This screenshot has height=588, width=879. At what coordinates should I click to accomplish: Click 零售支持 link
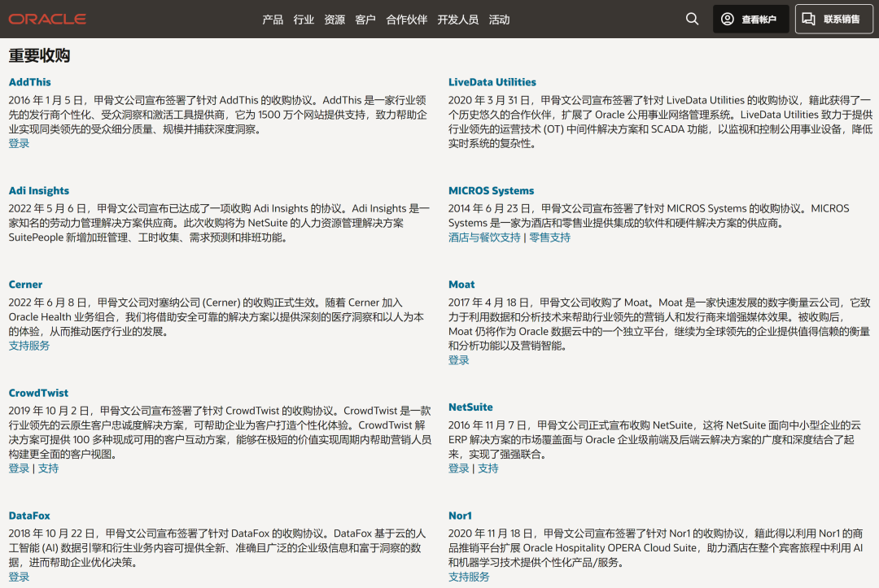pyautogui.click(x=550, y=237)
